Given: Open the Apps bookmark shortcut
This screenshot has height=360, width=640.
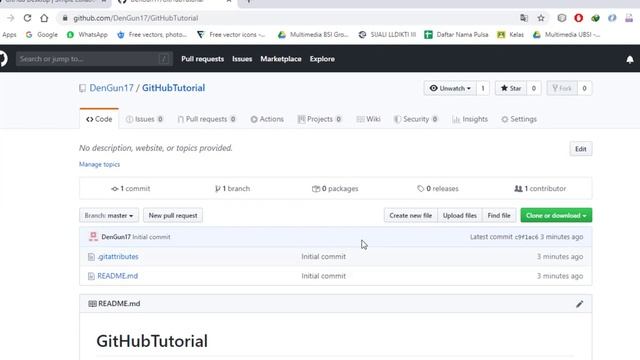Looking at the screenshot, I should coord(9,35).
